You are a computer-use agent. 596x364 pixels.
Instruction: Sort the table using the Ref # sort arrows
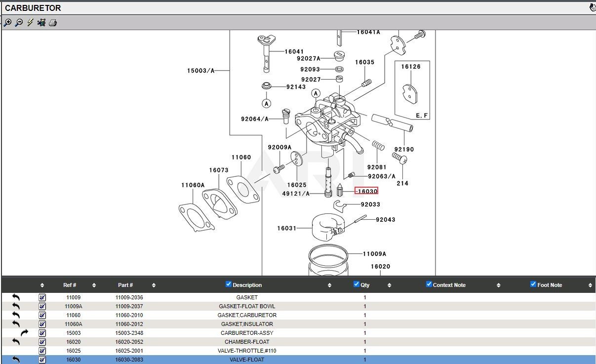[x=94, y=285]
